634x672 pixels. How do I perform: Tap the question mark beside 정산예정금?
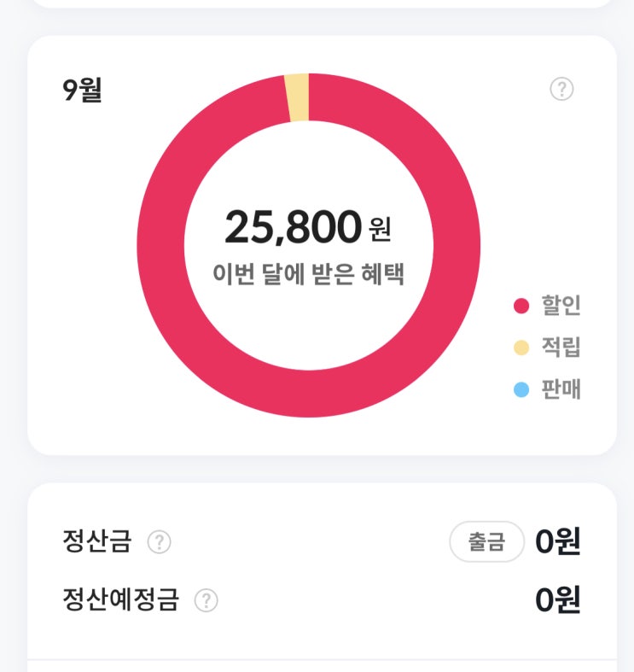point(206,600)
